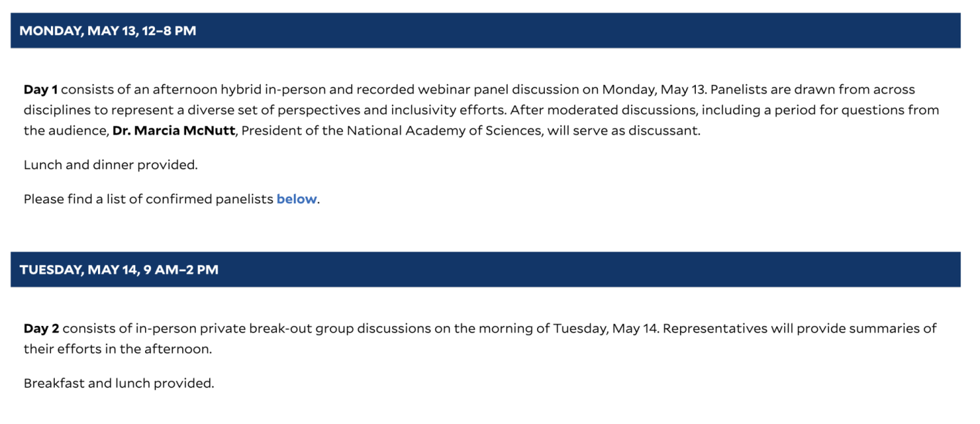Click "Please find a list of confirmed panelists" text

click(148, 199)
